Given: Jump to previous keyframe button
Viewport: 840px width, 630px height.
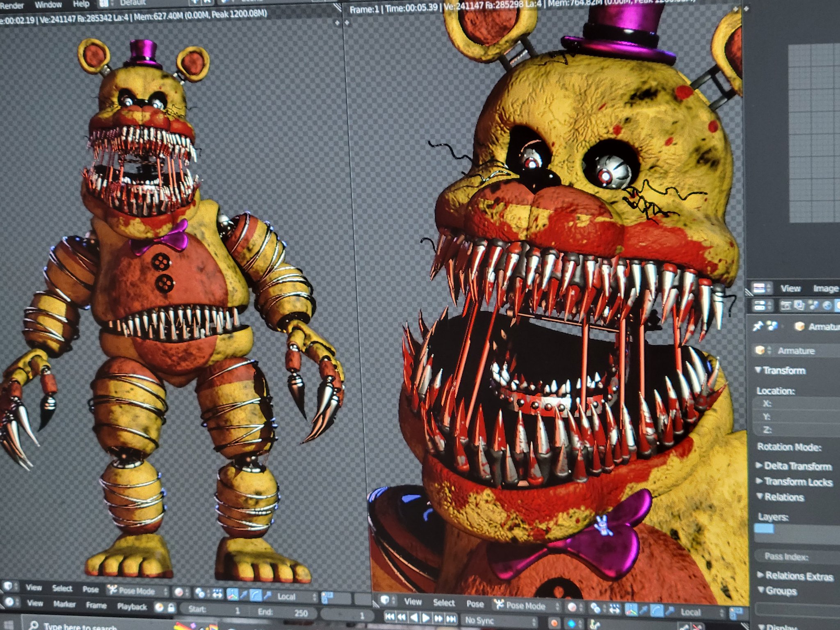Looking at the screenshot, I should (402, 617).
